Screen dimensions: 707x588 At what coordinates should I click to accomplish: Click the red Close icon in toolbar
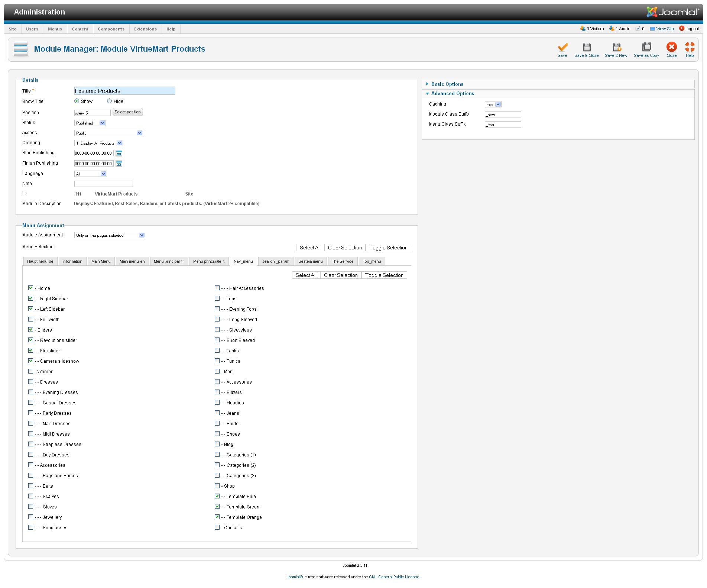(x=671, y=47)
